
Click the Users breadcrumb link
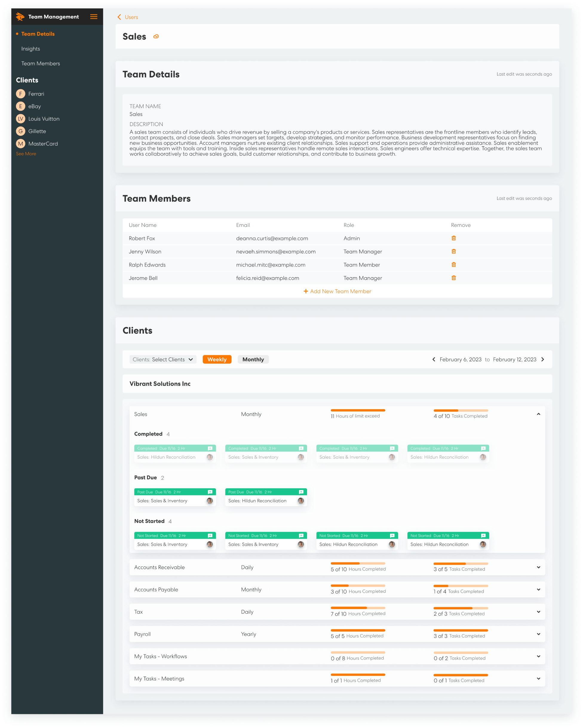pyautogui.click(x=131, y=17)
